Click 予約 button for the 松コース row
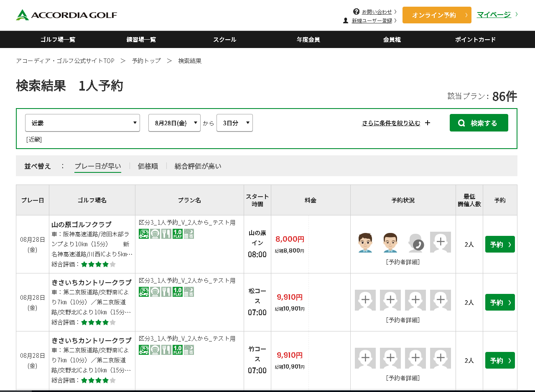Viewport: 535px width, 392px height. click(500, 302)
